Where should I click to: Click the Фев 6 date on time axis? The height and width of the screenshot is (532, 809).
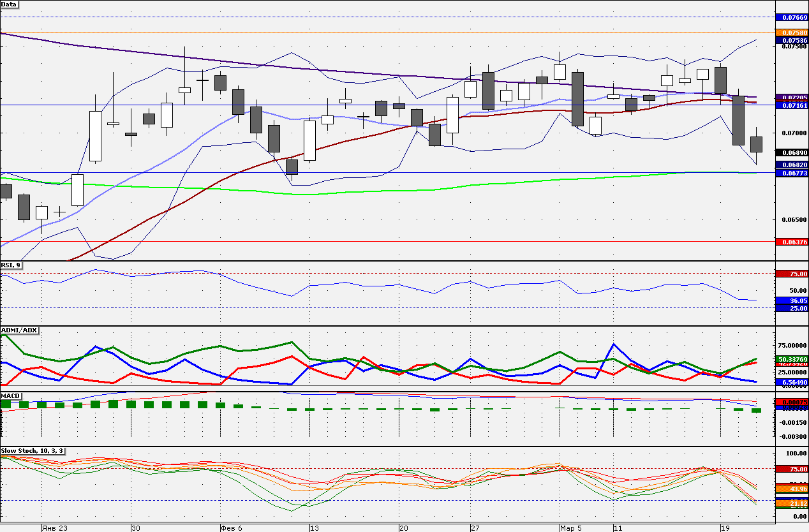[231, 528]
